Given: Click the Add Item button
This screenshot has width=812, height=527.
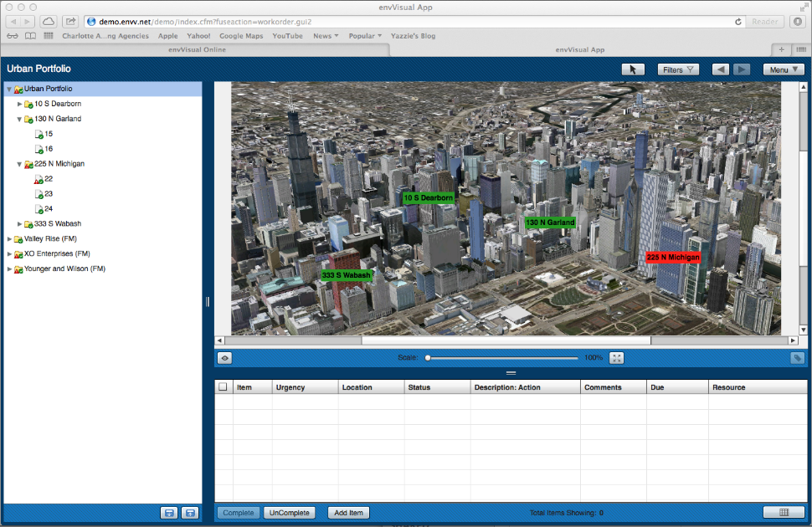Looking at the screenshot, I should click(x=348, y=513).
